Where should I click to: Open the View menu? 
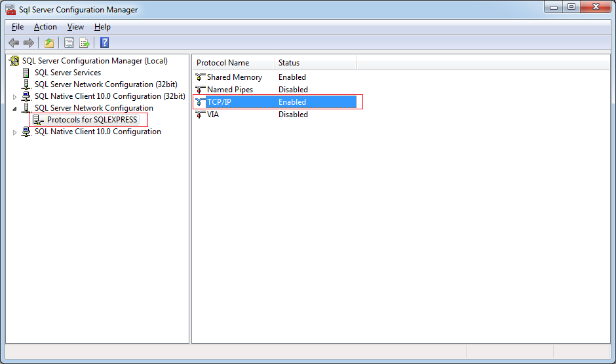(x=75, y=27)
